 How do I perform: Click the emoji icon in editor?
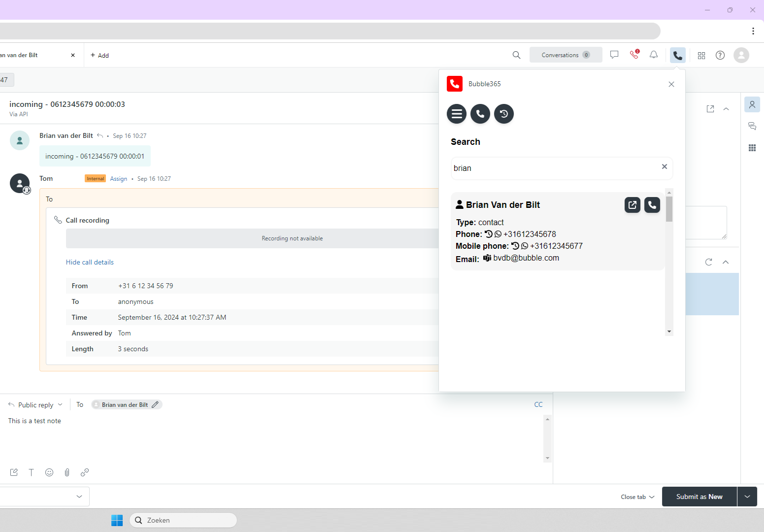(49, 472)
